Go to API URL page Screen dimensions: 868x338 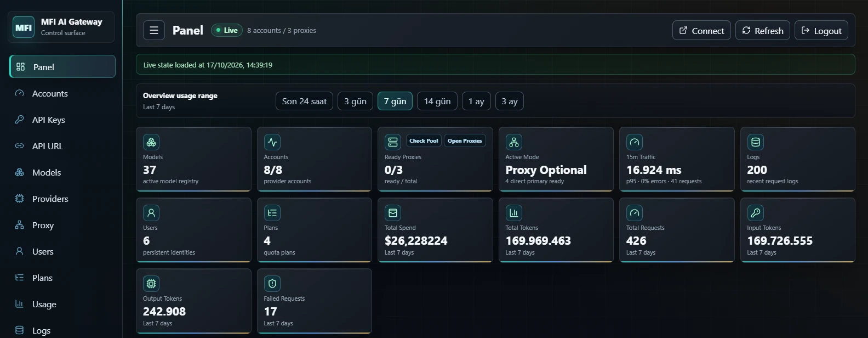tap(62, 146)
